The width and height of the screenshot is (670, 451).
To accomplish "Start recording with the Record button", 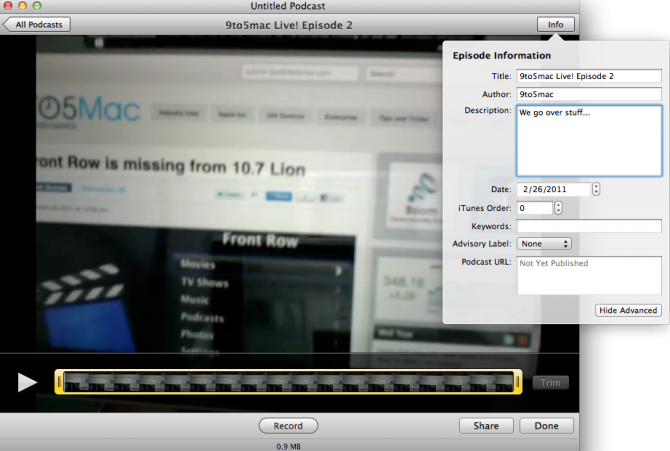I will pos(288,426).
